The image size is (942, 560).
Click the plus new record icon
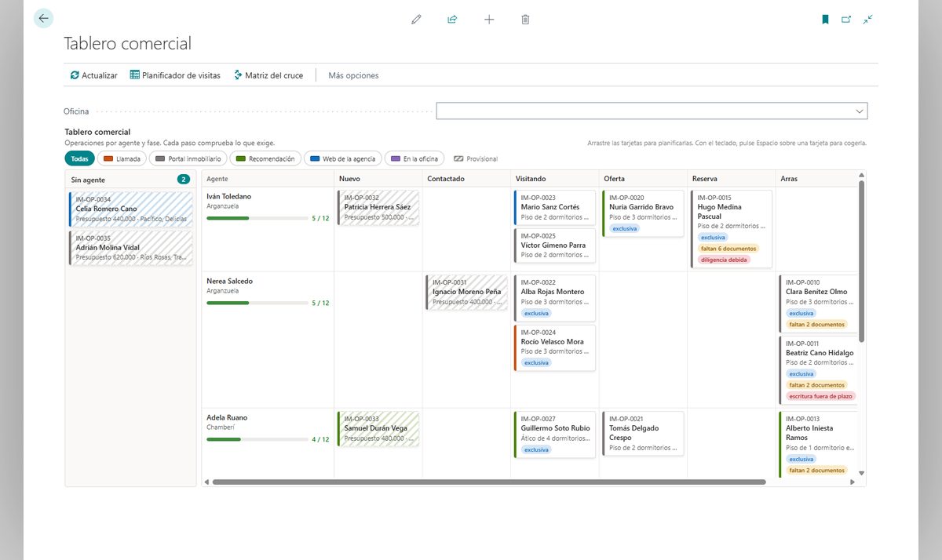(x=489, y=19)
